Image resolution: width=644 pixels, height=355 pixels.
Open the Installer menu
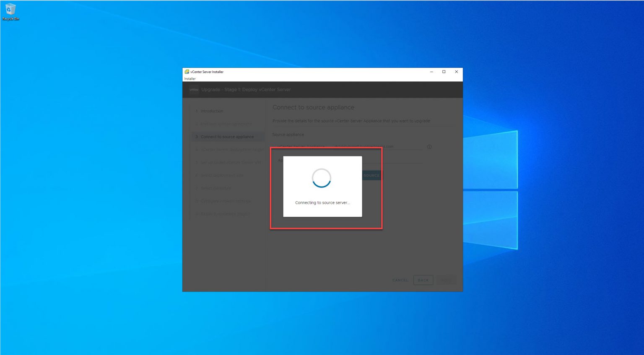pos(190,78)
